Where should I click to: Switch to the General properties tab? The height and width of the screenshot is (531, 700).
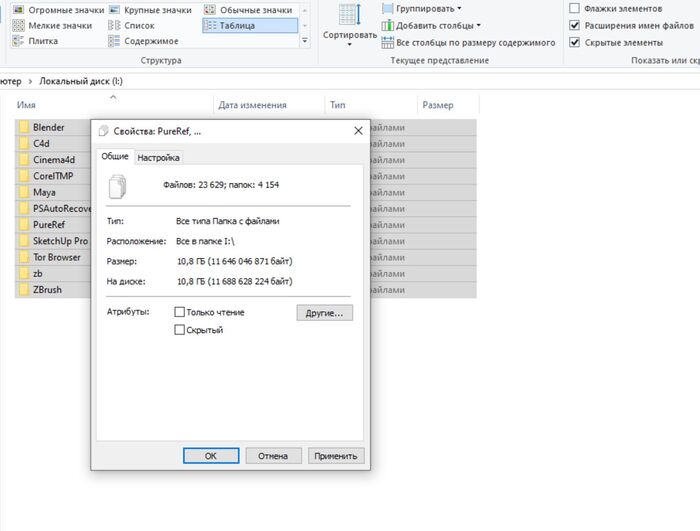[115, 157]
